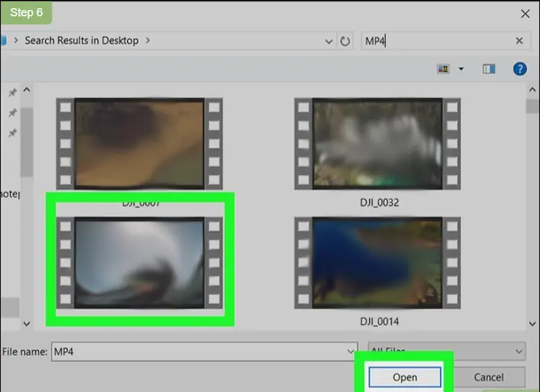The width and height of the screenshot is (540, 392).
Task: Toggle the preview pane icon
Action: [x=489, y=69]
